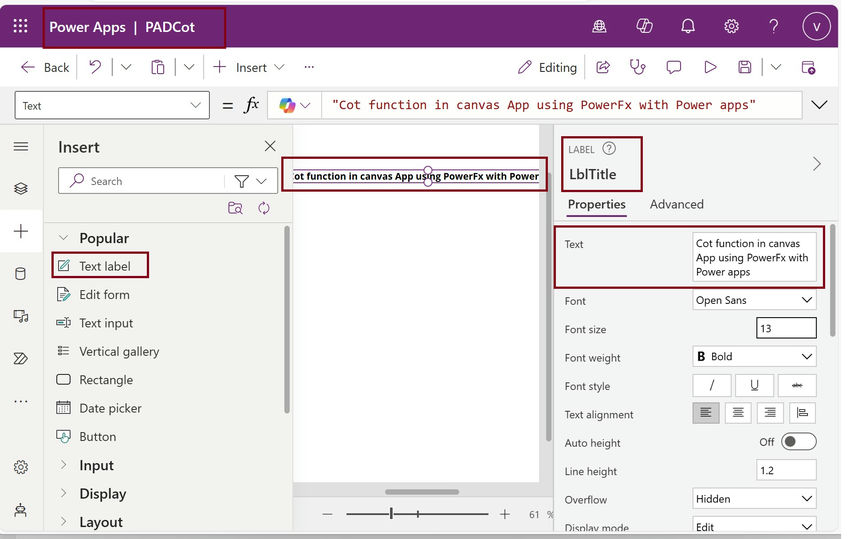Open the Undo options dropdown arrow
The width and height of the screenshot is (850, 539).
tap(126, 67)
